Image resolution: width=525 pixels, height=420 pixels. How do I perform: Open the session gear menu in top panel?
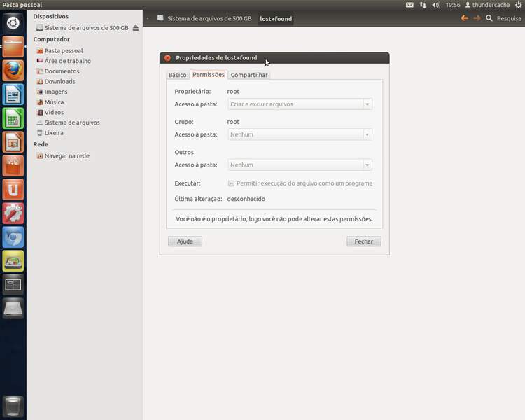click(518, 5)
